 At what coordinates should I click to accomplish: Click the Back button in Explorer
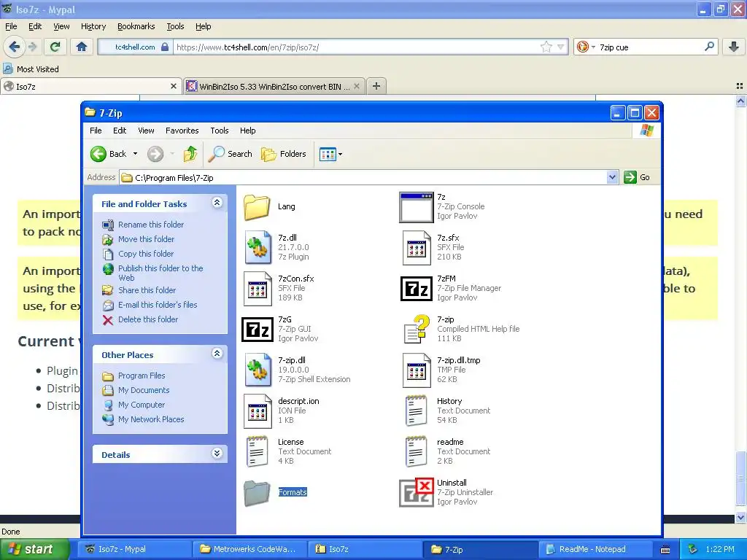(x=109, y=154)
